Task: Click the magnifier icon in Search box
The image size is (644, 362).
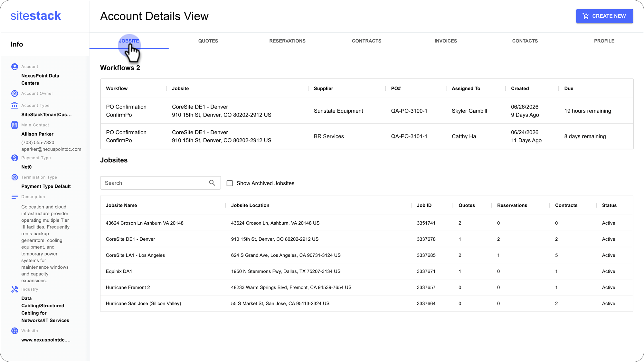Action: pos(212,183)
